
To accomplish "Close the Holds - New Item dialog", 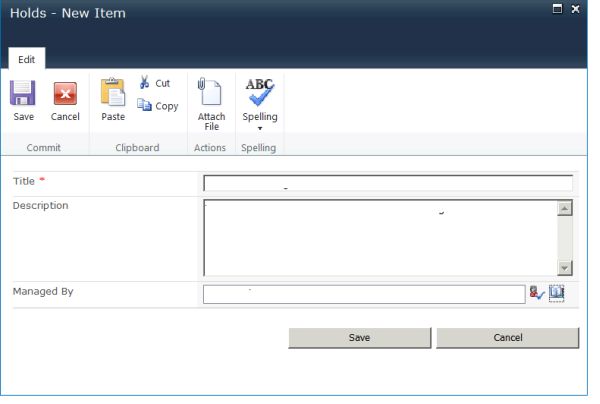I will click(x=576, y=9).
